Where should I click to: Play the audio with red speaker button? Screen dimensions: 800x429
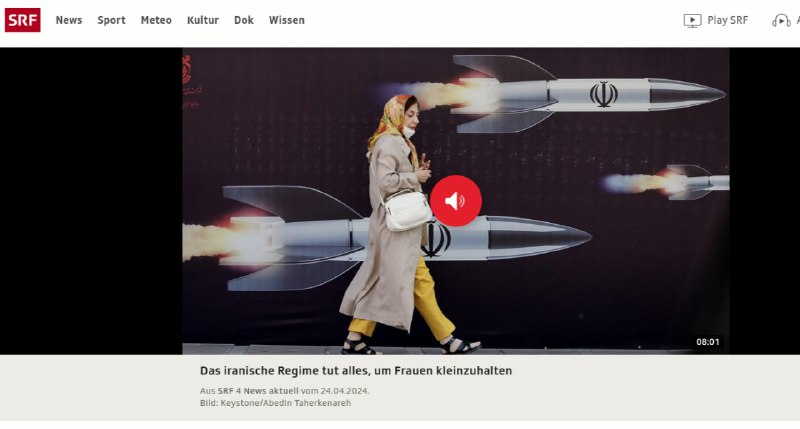click(x=456, y=201)
